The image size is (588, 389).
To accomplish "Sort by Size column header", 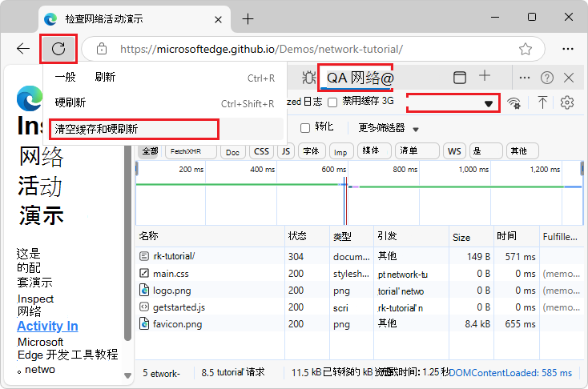I will click(470, 236).
